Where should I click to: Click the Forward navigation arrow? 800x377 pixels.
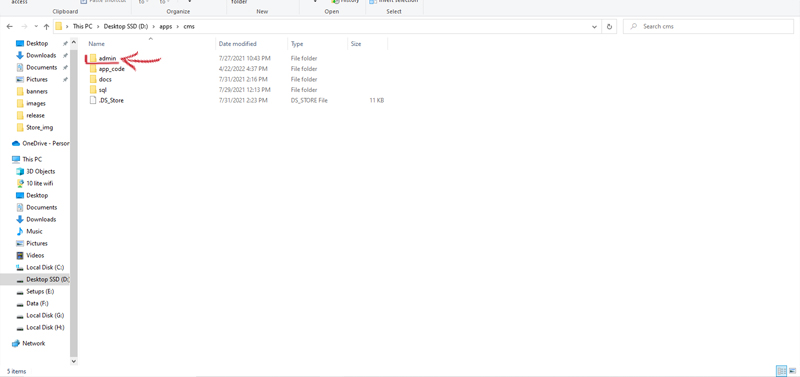[x=24, y=27]
